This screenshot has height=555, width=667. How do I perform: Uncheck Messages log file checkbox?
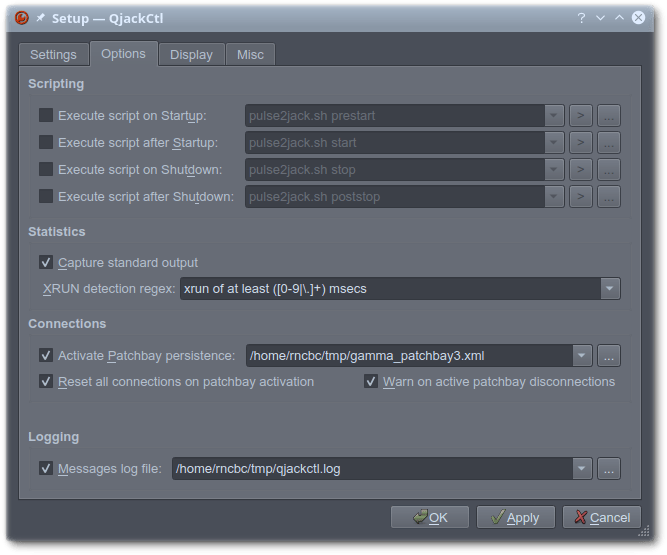point(46,468)
